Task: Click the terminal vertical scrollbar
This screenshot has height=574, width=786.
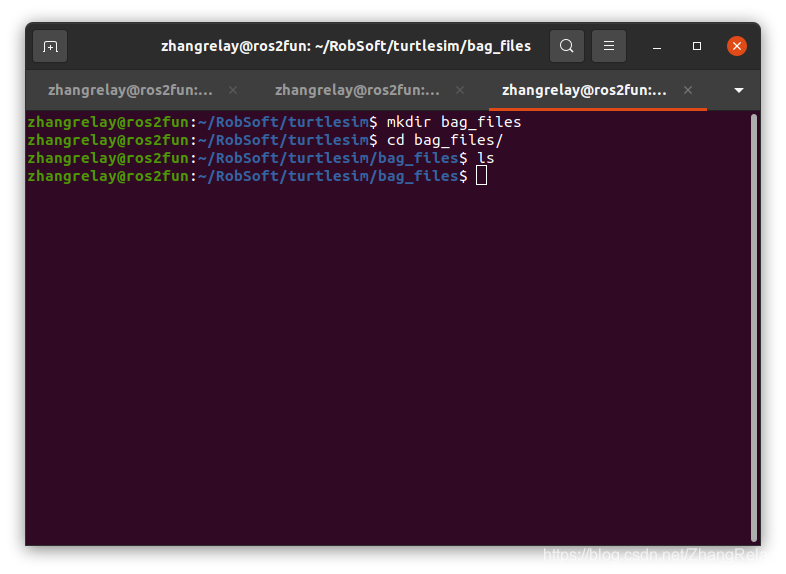Action: click(x=753, y=328)
